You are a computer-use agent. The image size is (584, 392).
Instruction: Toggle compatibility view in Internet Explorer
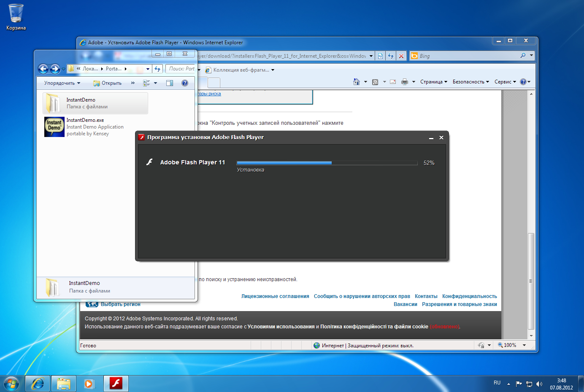click(x=380, y=56)
